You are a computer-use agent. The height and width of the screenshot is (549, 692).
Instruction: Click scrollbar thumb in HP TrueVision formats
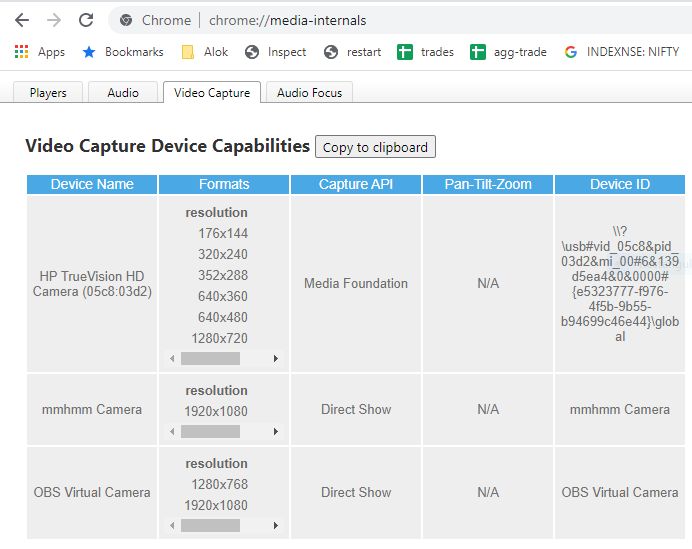[x=211, y=358]
